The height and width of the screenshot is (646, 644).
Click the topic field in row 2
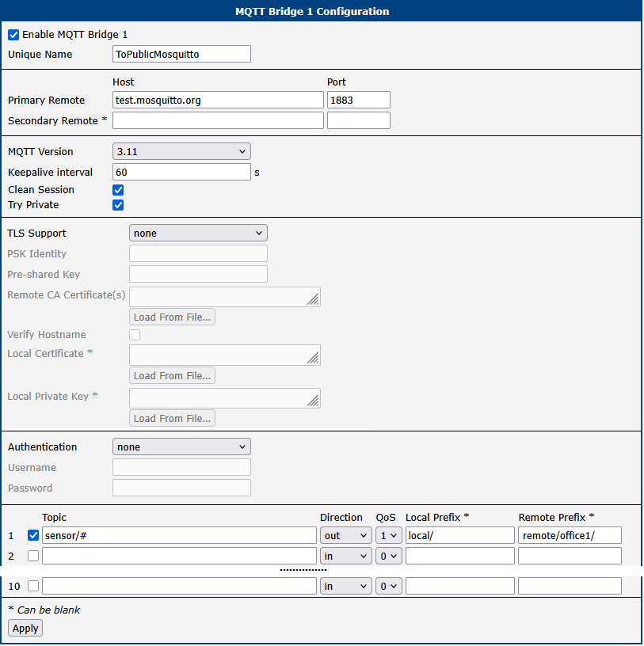coord(179,557)
